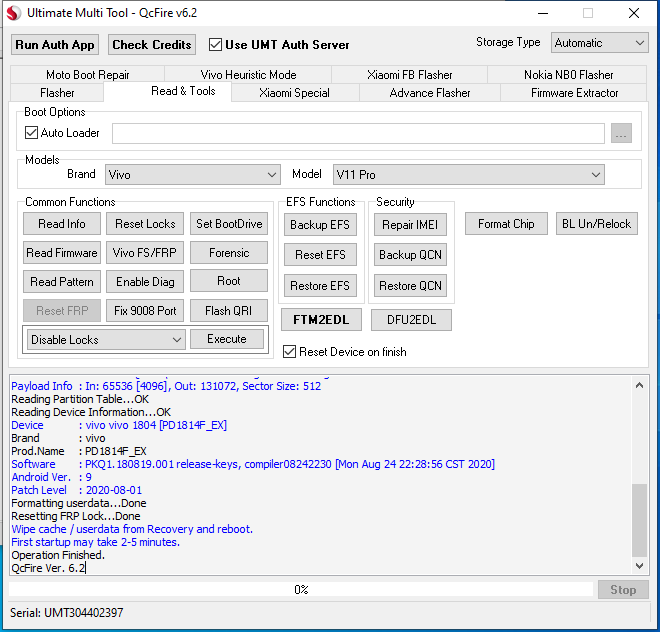Image resolution: width=660 pixels, height=632 pixels.
Task: Click the log scrollbar down arrow
Action: coord(639,565)
